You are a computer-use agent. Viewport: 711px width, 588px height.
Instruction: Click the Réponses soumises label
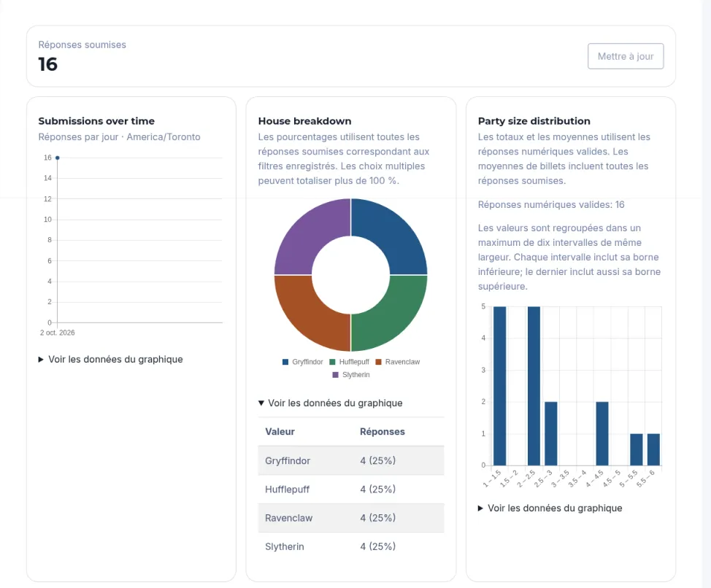pos(82,45)
